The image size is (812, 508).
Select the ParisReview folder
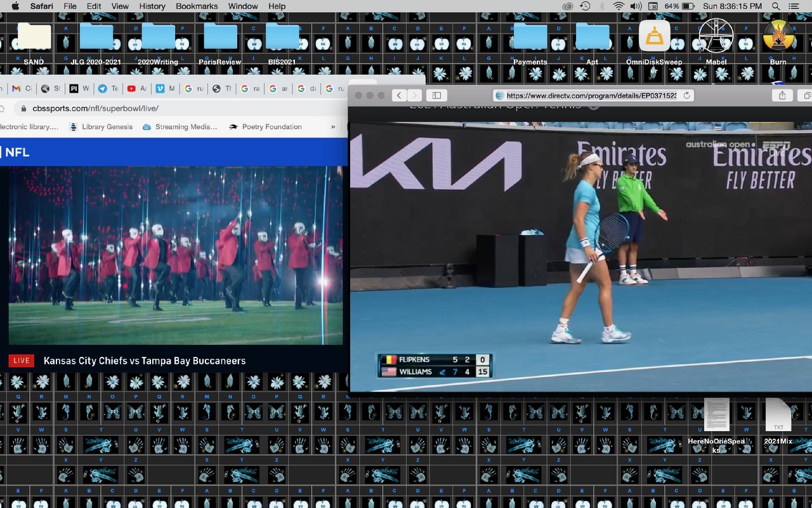[220, 37]
